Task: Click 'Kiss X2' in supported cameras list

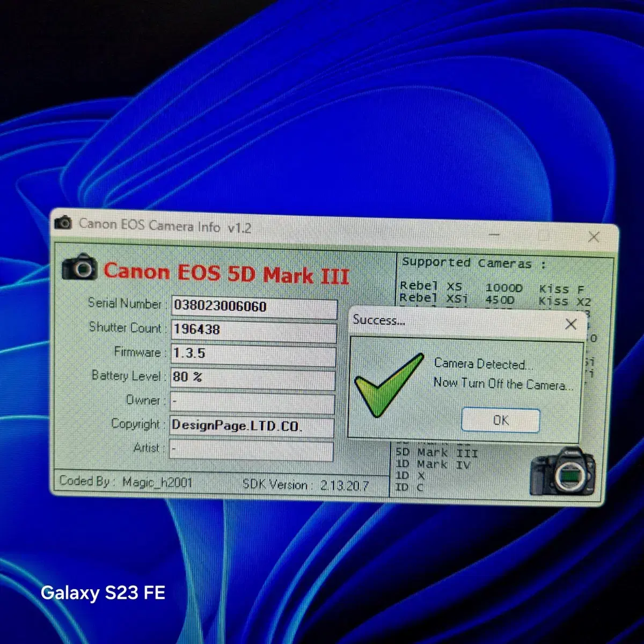Action: click(565, 302)
